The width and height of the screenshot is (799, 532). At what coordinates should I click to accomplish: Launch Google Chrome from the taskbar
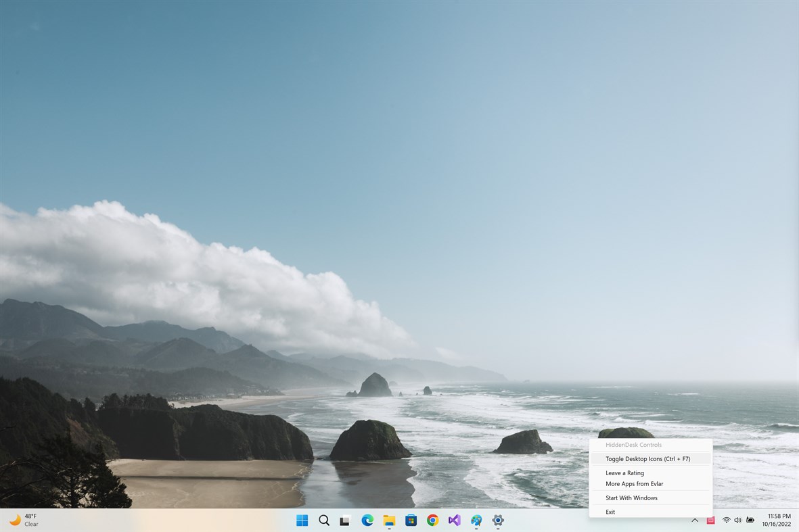tap(433, 521)
